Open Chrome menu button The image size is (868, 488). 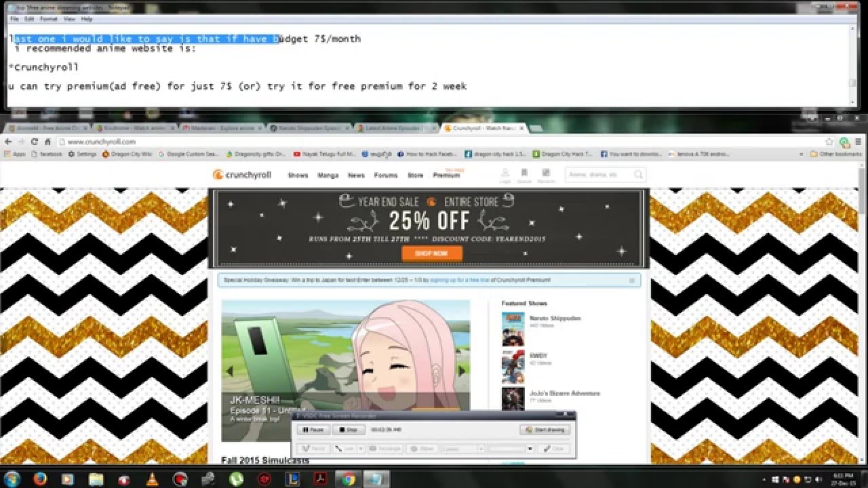pyautogui.click(x=859, y=142)
